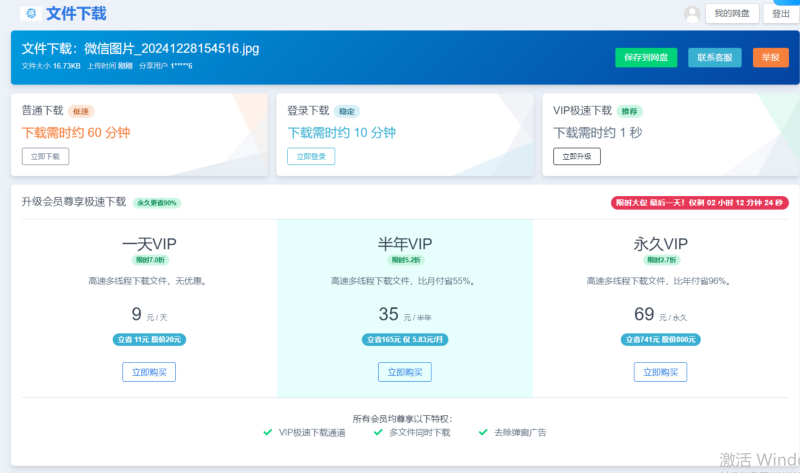Screen dimensions: 800x473
Task: Click the 35 元/半年 price
Action: [405, 314]
